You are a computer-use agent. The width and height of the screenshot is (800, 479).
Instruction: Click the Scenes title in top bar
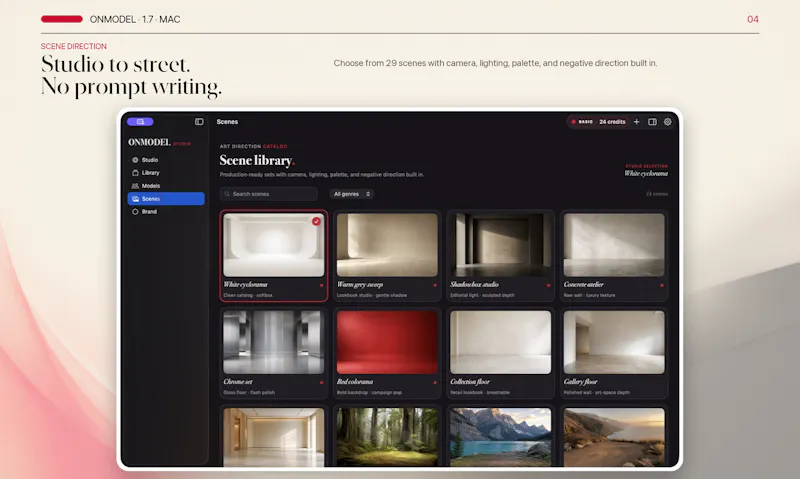point(227,122)
